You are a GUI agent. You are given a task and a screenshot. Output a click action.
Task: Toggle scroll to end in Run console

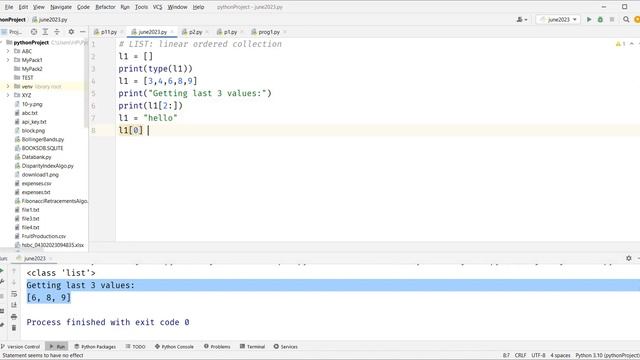[x=14, y=305]
